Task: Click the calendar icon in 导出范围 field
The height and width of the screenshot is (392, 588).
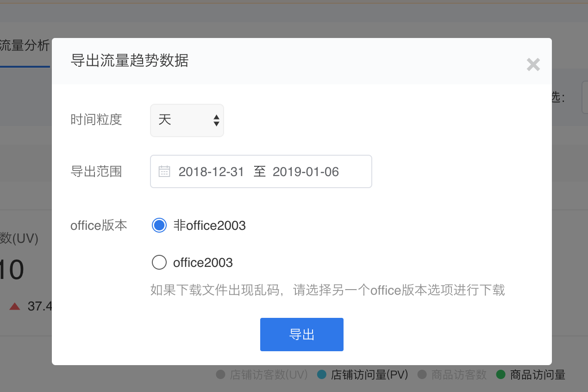Action: tap(164, 171)
